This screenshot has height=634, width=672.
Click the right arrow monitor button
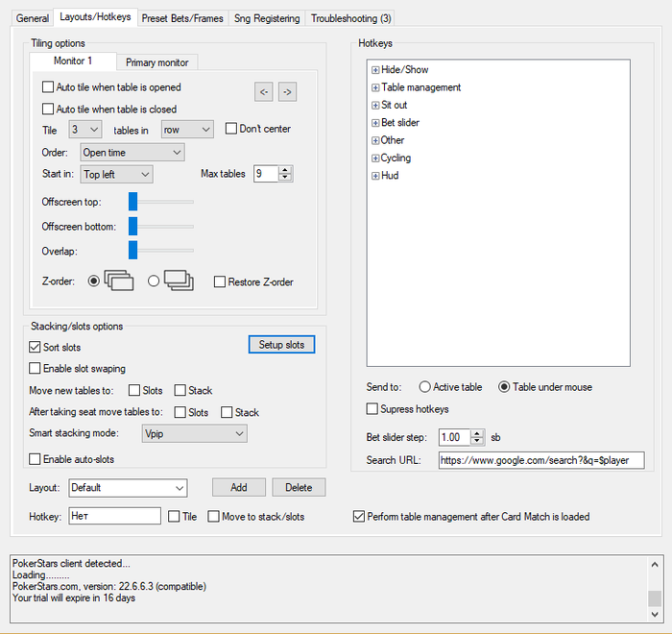click(x=287, y=92)
